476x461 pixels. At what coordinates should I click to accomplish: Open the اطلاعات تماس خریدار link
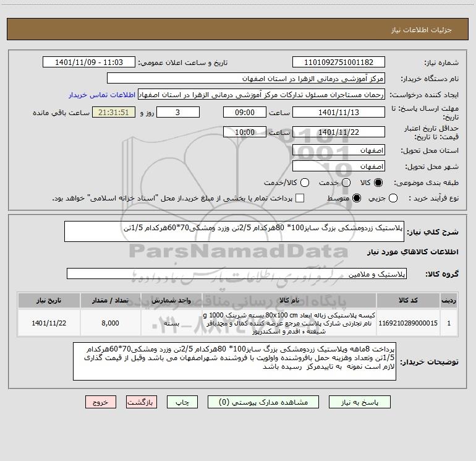point(102,95)
